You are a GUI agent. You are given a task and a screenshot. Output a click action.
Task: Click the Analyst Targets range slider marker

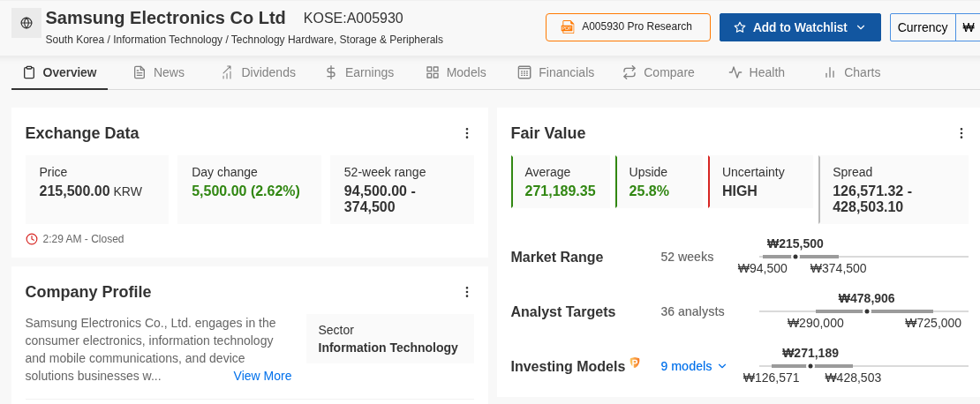click(x=867, y=311)
